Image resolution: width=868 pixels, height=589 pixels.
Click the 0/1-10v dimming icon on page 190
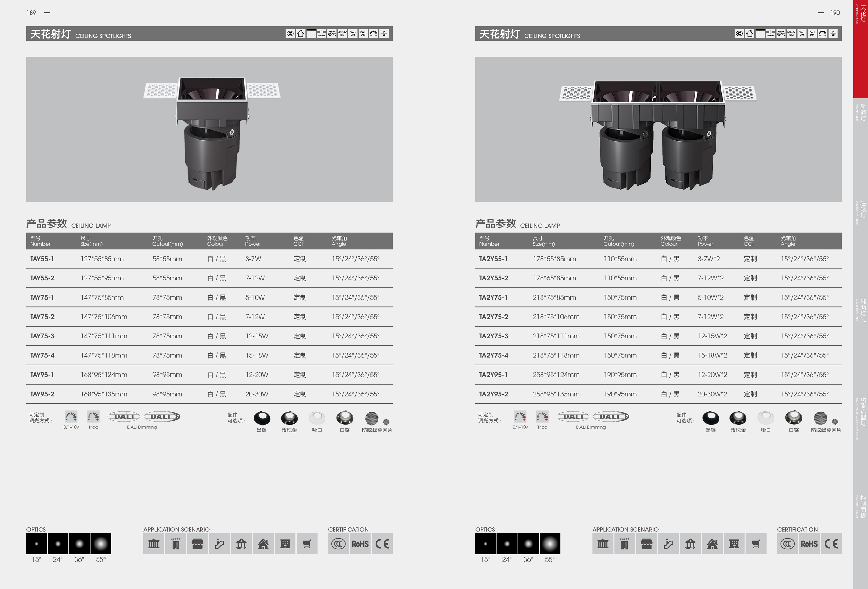(520, 416)
